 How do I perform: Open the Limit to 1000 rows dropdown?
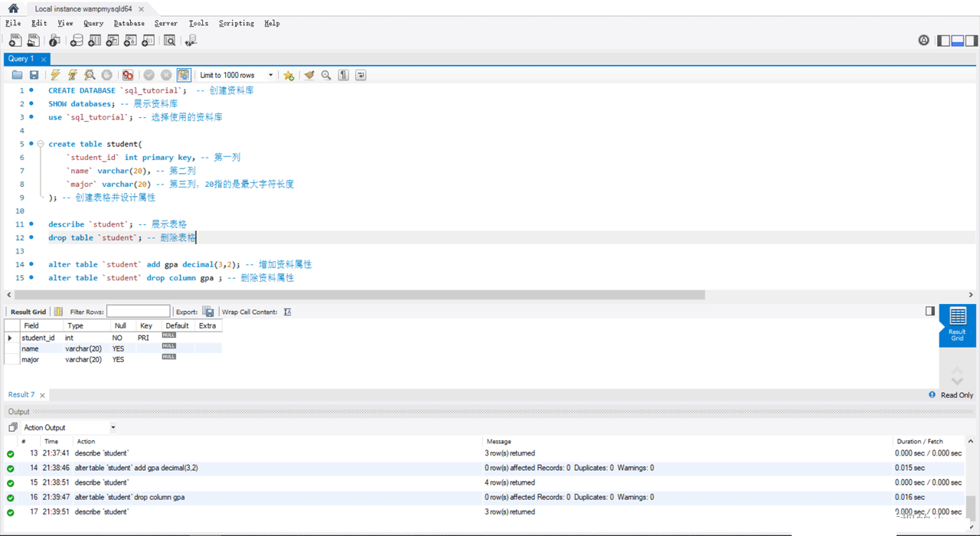coord(272,74)
